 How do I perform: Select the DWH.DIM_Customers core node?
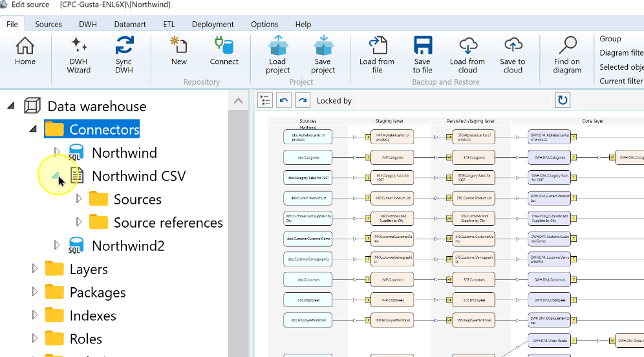(549, 280)
